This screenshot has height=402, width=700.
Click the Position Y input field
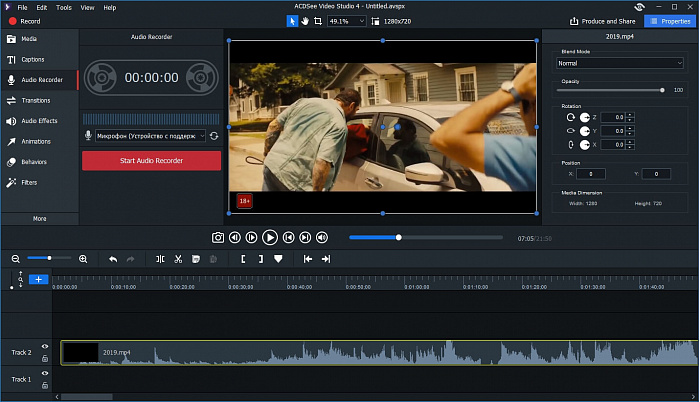coord(656,174)
